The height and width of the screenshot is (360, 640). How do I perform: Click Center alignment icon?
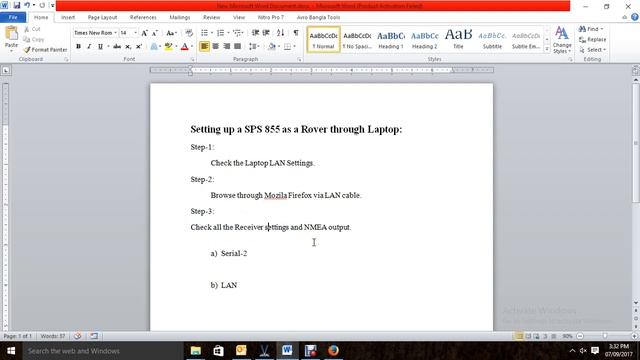216,47
